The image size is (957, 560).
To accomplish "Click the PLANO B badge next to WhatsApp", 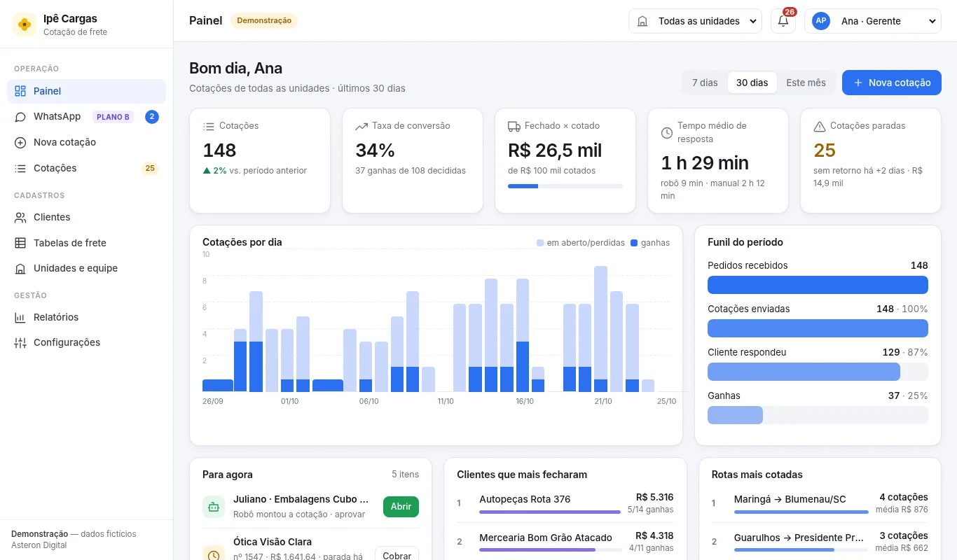I will (x=113, y=117).
